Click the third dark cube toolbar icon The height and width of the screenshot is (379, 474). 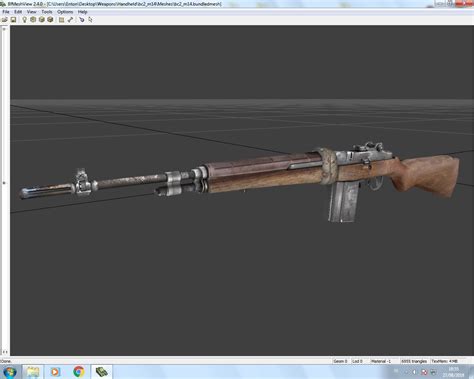[x=50, y=20]
